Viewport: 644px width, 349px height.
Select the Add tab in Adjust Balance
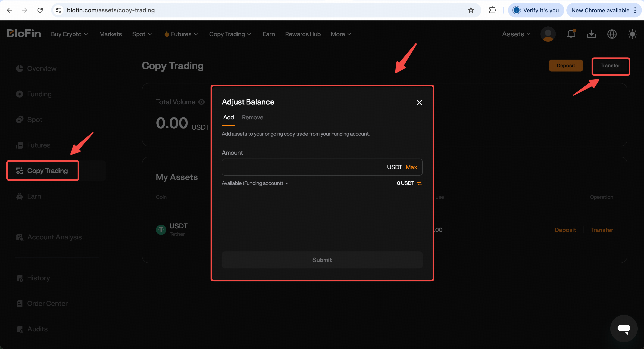228,117
